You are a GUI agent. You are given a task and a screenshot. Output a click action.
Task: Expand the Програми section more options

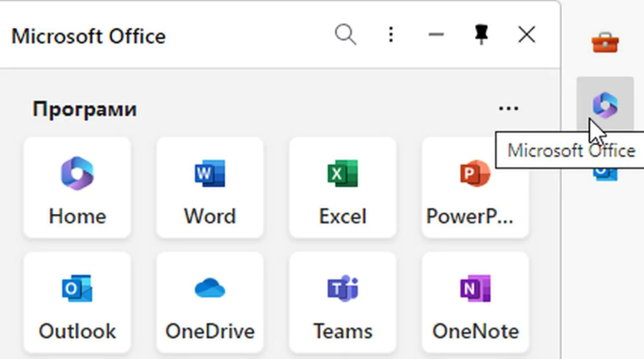508,108
